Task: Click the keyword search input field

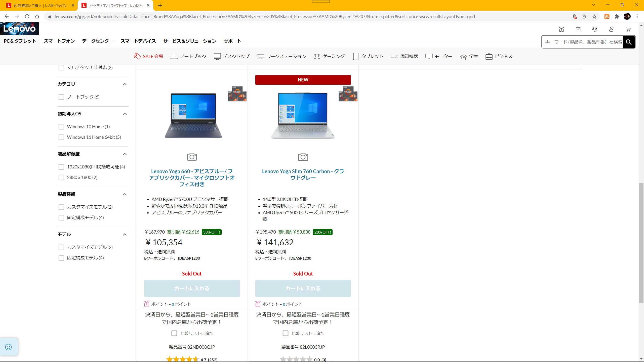Action: tap(582, 42)
